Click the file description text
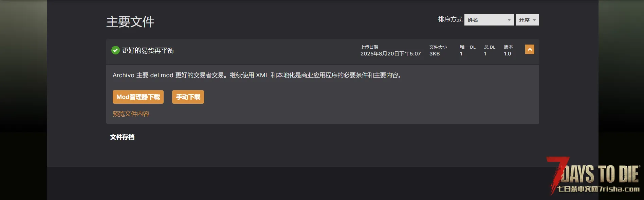This screenshot has width=644, height=200. (x=258, y=75)
